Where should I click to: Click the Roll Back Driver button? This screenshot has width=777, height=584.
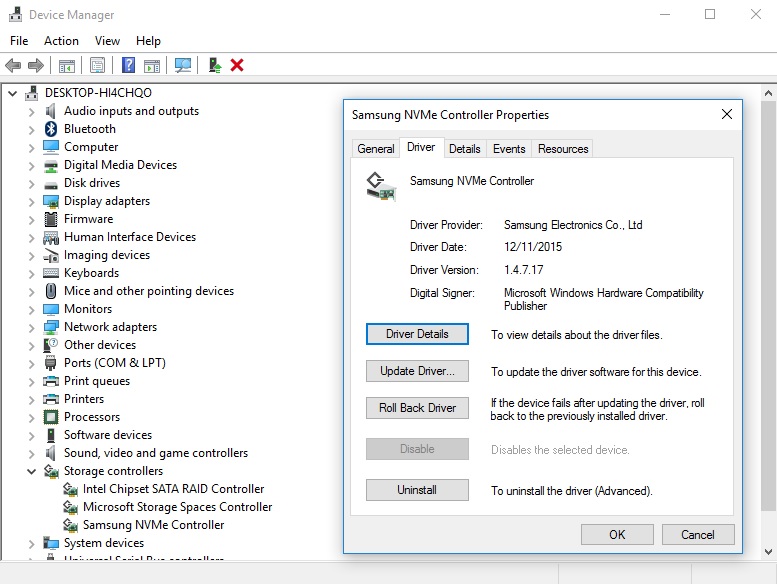pos(417,408)
